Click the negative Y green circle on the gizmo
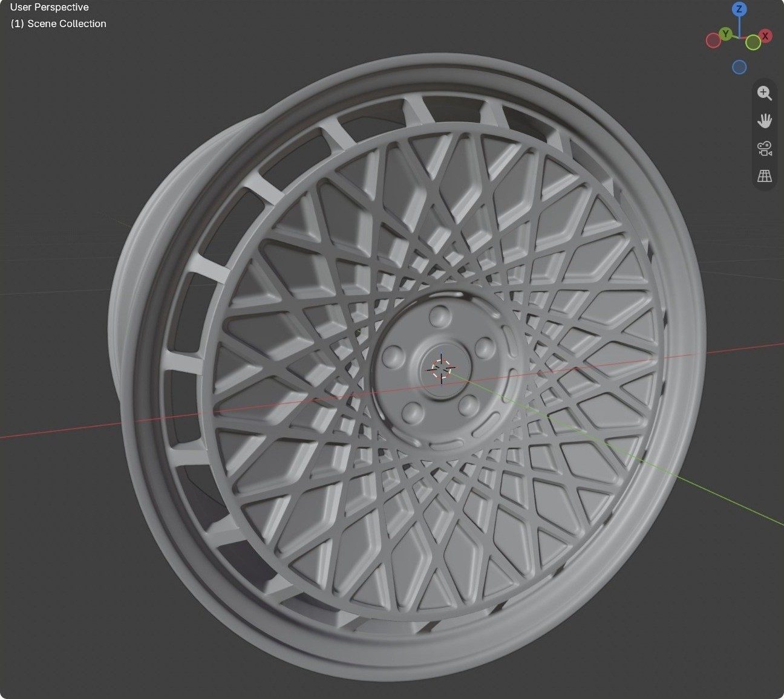 tap(753, 42)
